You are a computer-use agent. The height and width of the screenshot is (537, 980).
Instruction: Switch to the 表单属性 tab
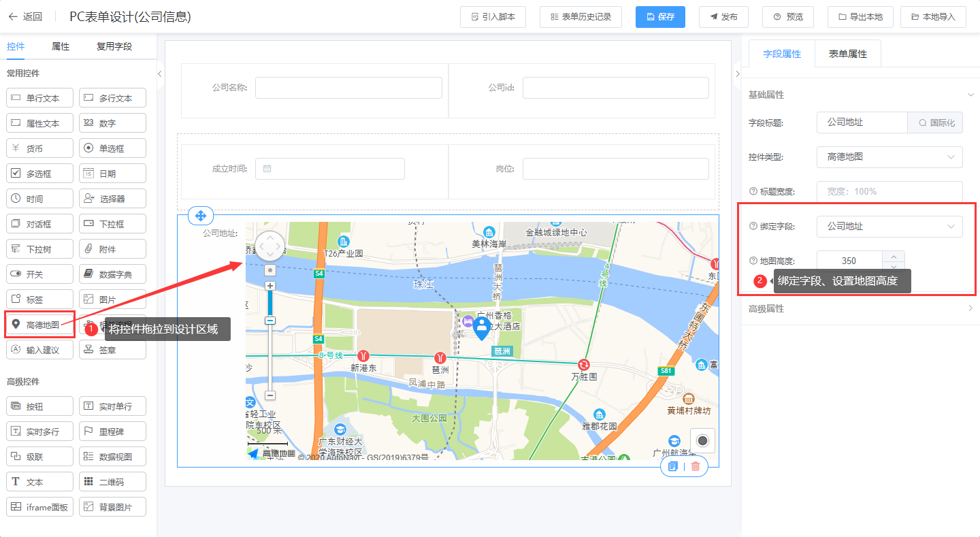pos(847,54)
